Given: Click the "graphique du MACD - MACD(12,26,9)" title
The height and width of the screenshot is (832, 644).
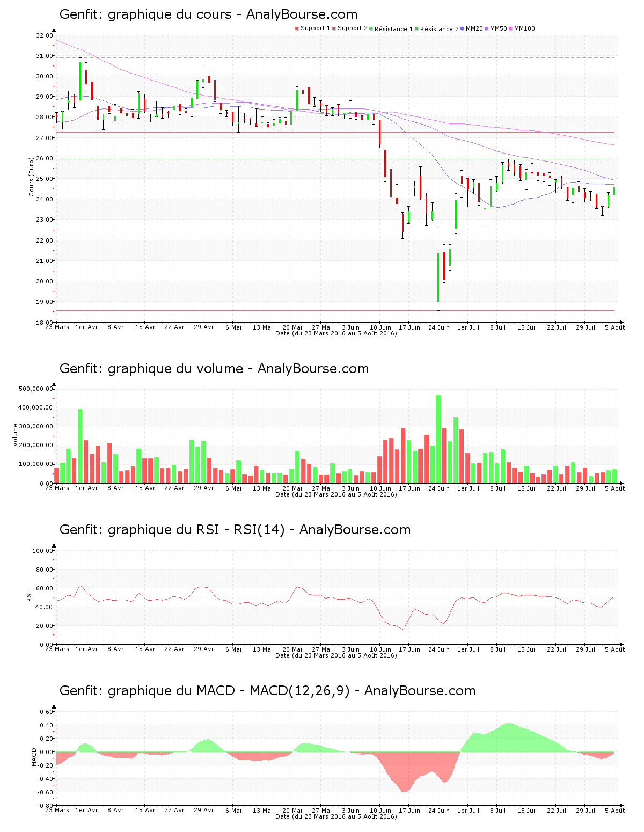Looking at the screenshot, I should click(229, 691).
